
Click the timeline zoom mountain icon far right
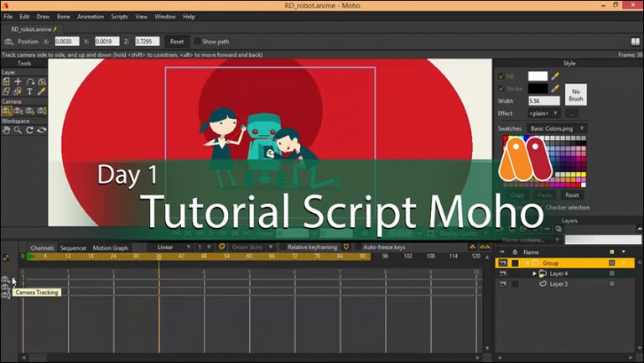tap(485, 246)
